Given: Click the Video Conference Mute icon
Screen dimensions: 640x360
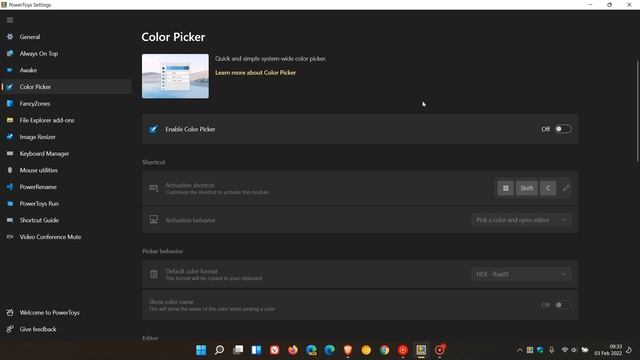Looking at the screenshot, I should click(10, 237).
